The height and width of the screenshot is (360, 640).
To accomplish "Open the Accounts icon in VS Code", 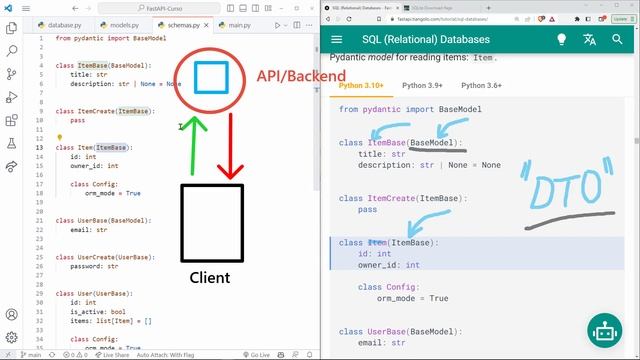I will 11,314.
